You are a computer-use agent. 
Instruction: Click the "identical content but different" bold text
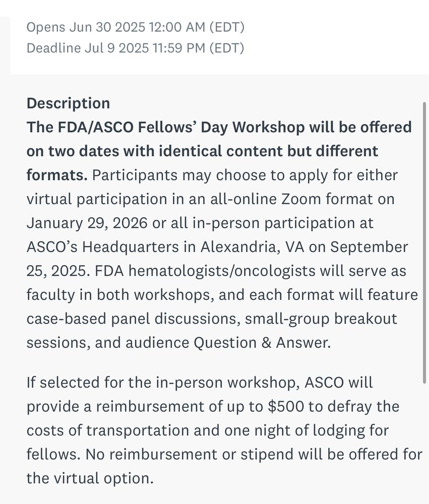pyautogui.click(x=269, y=151)
